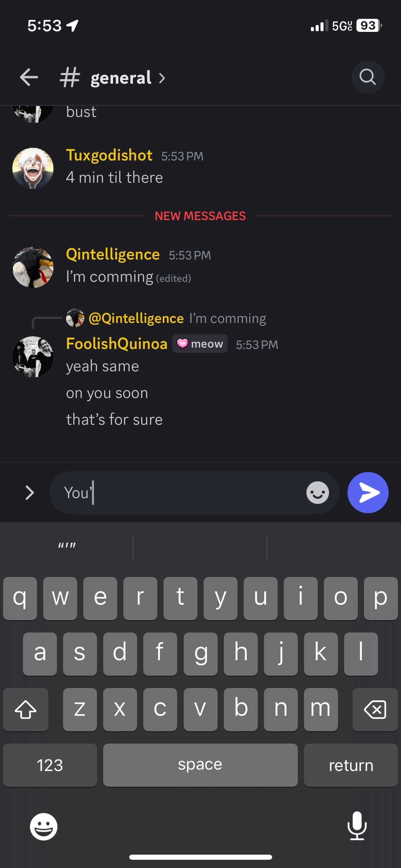This screenshot has width=401, height=868.
Task: Tap the back arrow icon
Action: coord(29,77)
